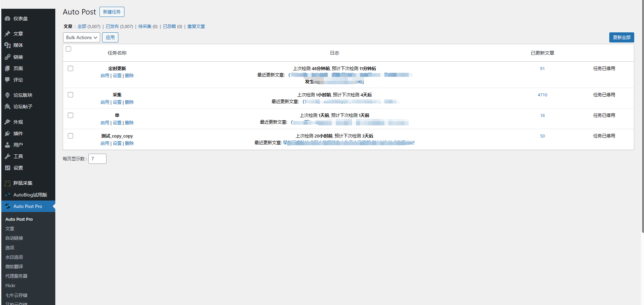This screenshot has width=644, height=305.
Task: Switch to the 已发布 filter tab
Action: coord(113,26)
